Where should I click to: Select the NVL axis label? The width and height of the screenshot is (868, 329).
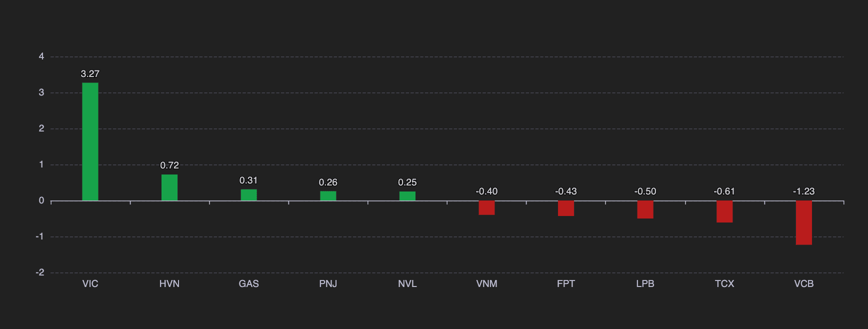407,283
